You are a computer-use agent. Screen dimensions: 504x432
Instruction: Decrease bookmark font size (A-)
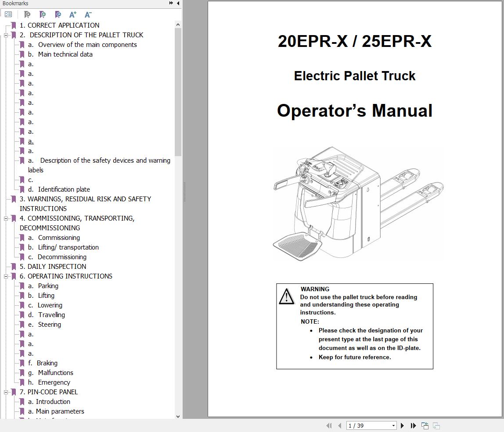(x=88, y=14)
